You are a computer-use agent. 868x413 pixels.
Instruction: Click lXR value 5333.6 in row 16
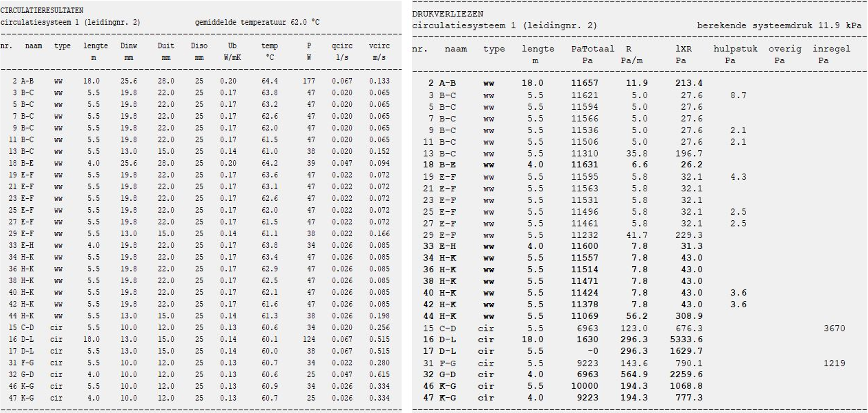(x=686, y=339)
